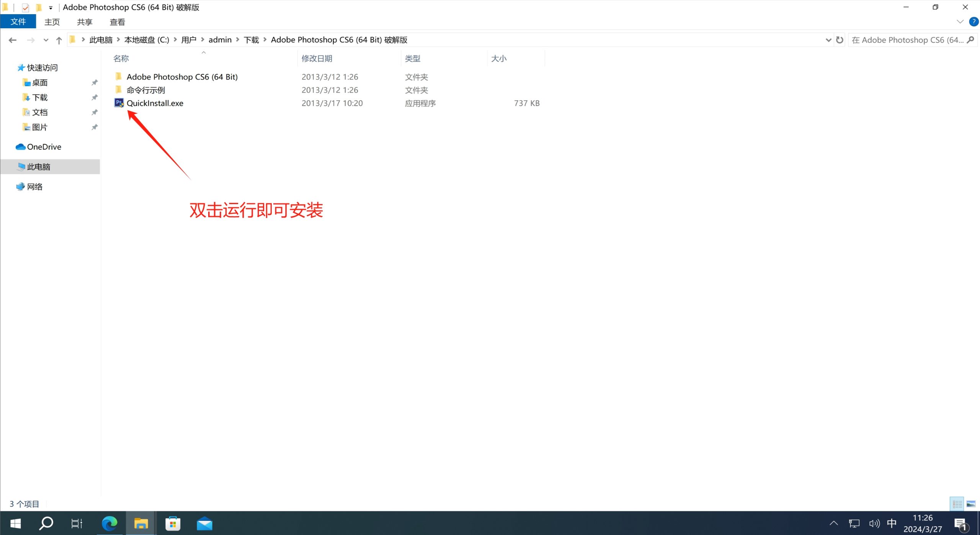
Task: Open the QuickInstall.exe application icon
Action: pyautogui.click(x=119, y=103)
